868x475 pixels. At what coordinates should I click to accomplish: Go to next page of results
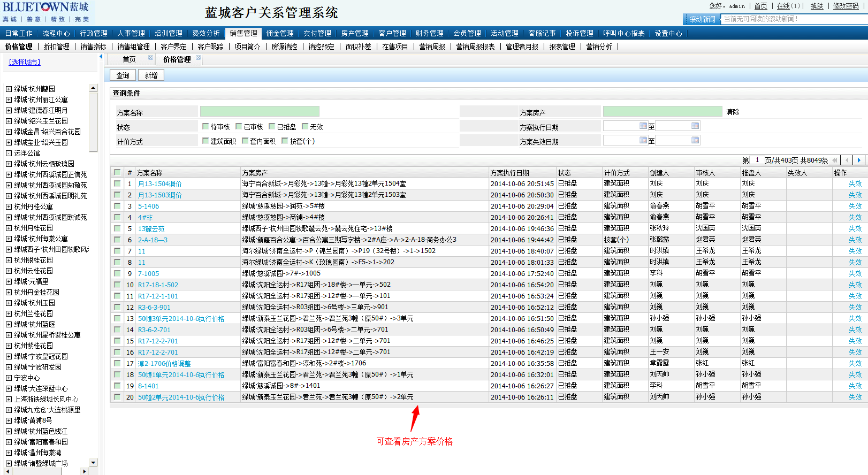[859, 160]
